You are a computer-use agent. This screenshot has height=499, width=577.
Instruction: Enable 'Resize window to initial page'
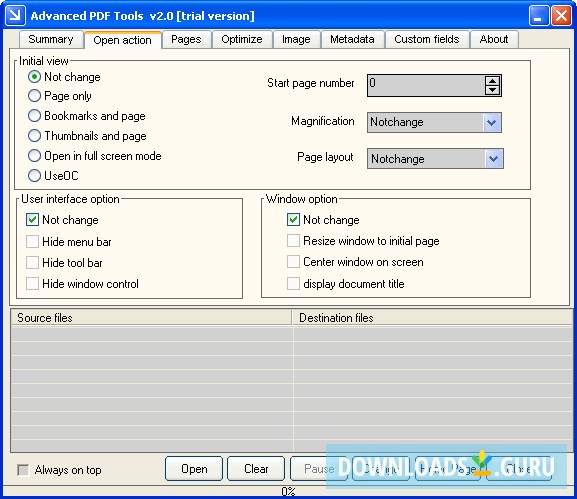click(x=293, y=241)
